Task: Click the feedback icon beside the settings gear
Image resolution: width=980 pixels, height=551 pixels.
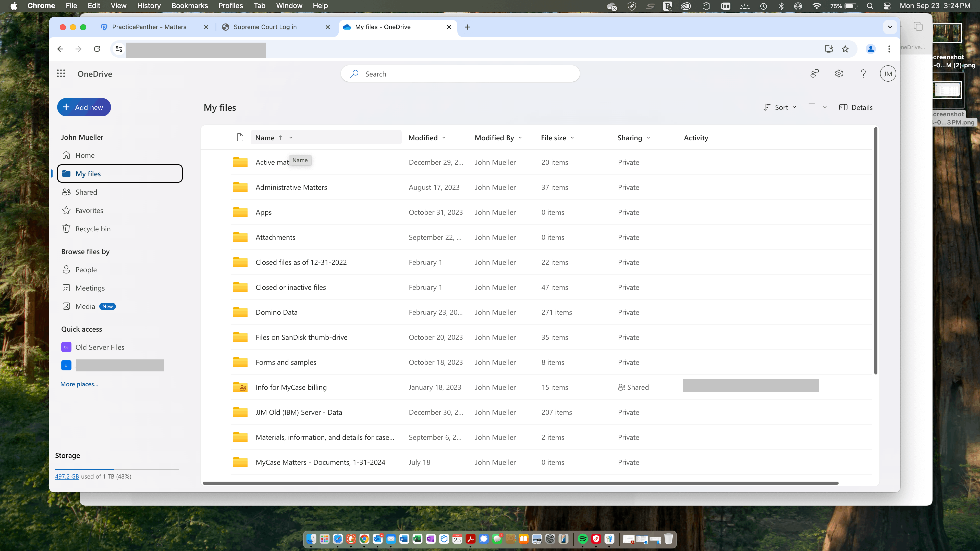Action: [815, 74]
